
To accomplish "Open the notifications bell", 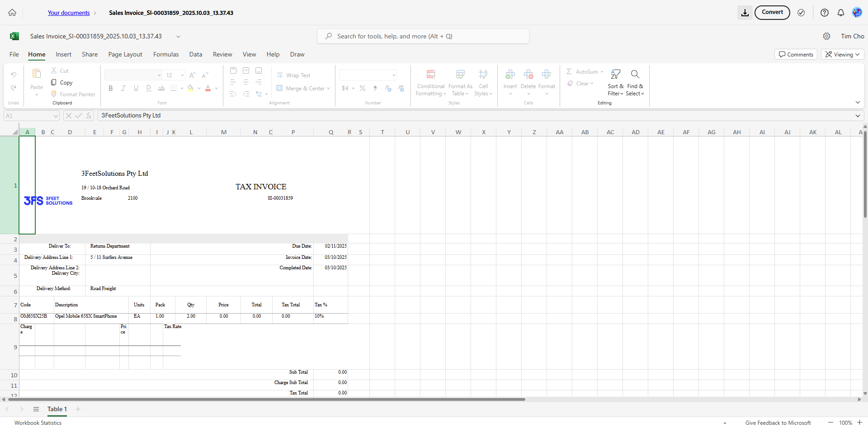I will [x=840, y=13].
